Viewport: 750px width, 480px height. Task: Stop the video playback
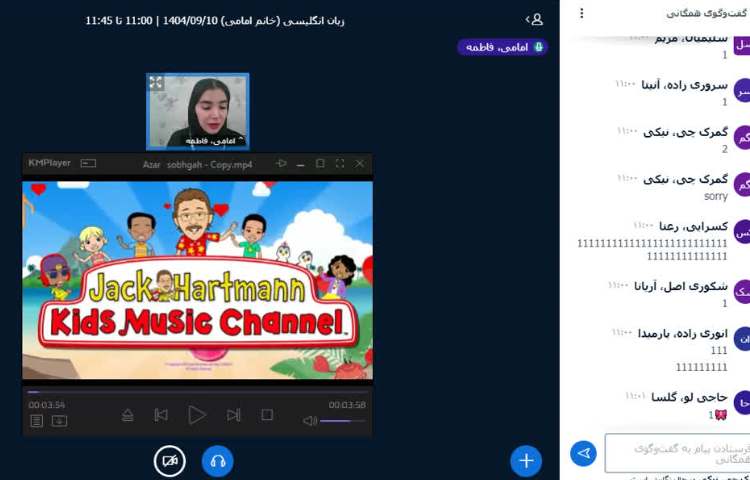tap(267, 415)
